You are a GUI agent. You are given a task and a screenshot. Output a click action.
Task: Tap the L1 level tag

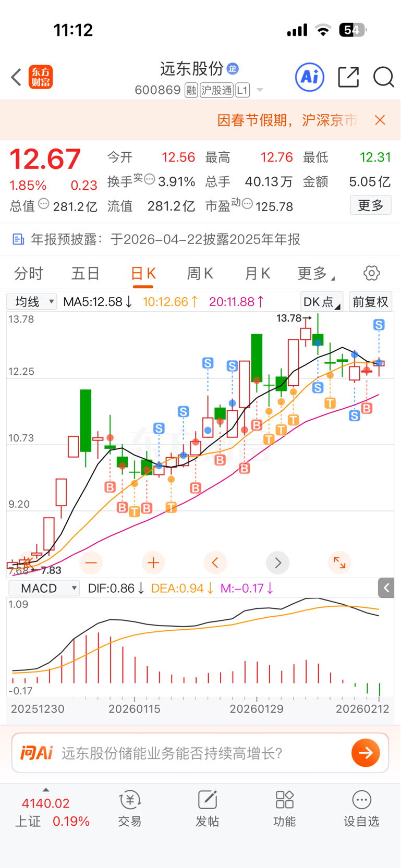click(242, 90)
